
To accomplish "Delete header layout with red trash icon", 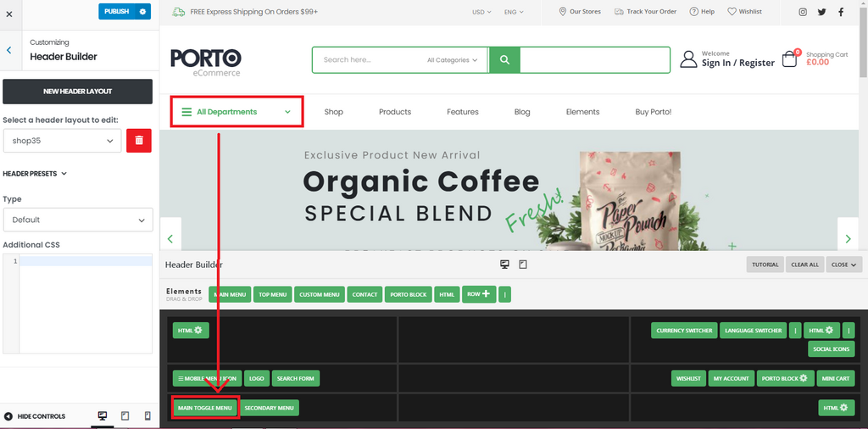I will 139,141.
